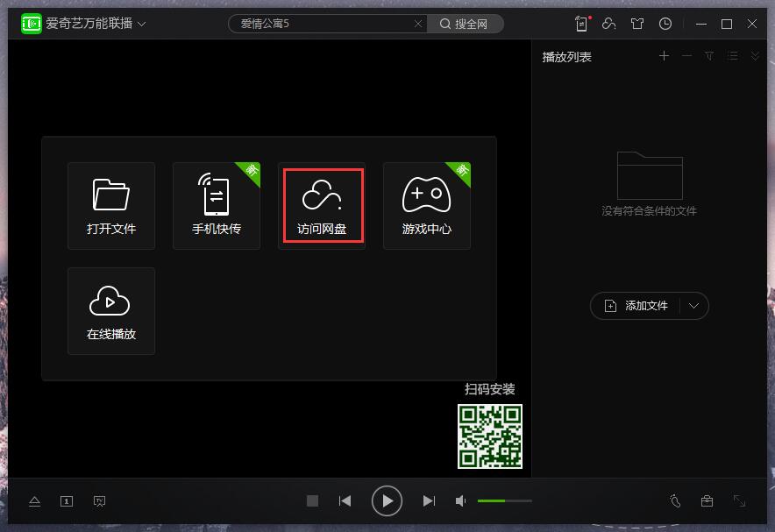Viewport: 775px width, 532px height.
Task: Expand the 爱奇艺万能联播 main menu dropdown
Action: pyautogui.click(x=142, y=24)
